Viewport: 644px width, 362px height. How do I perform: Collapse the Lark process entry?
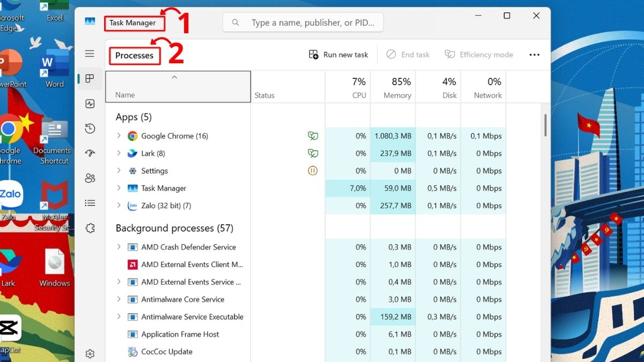[x=119, y=153]
